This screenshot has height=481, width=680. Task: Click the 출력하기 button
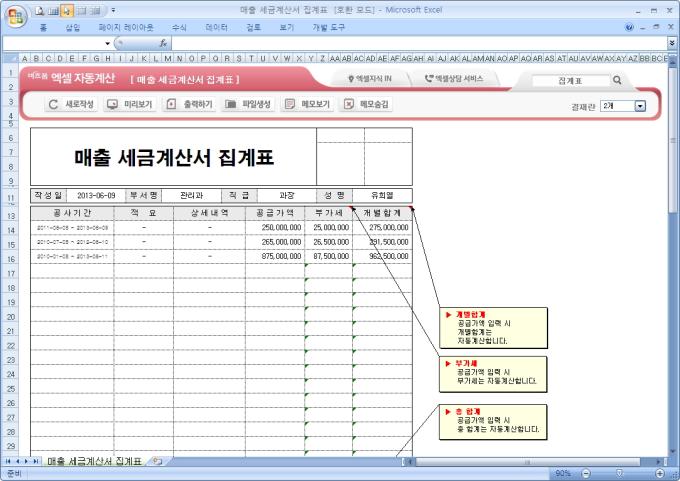(x=189, y=104)
